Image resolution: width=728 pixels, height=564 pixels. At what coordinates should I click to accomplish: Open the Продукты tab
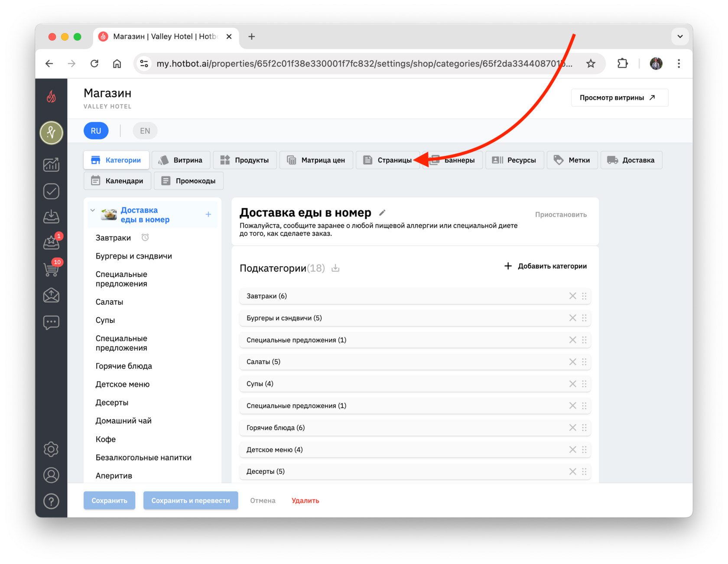[x=244, y=160]
